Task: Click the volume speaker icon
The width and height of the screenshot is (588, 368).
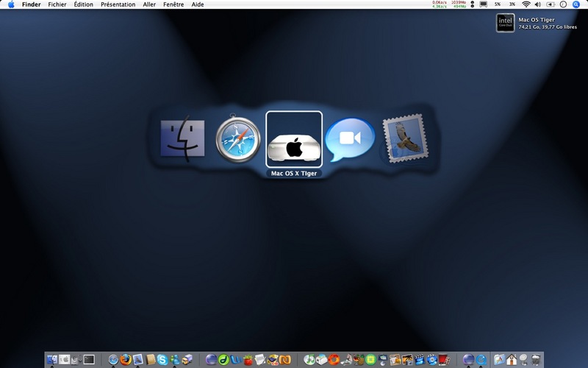Action: [538, 4]
